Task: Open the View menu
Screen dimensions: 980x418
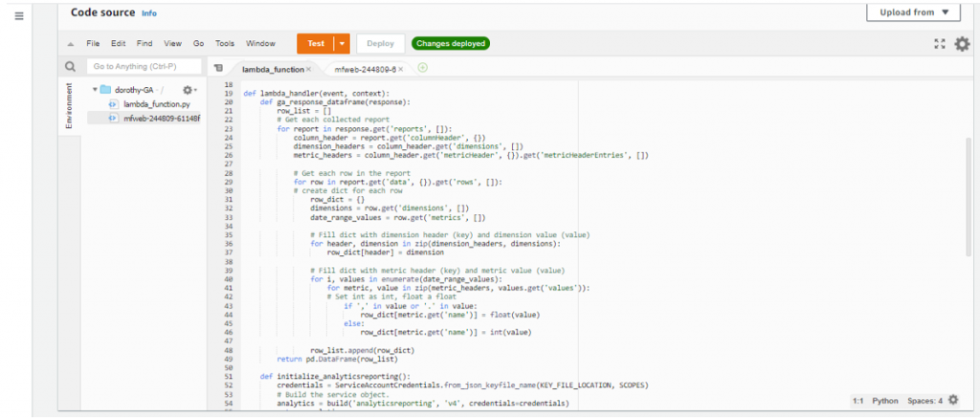Action: [172, 44]
